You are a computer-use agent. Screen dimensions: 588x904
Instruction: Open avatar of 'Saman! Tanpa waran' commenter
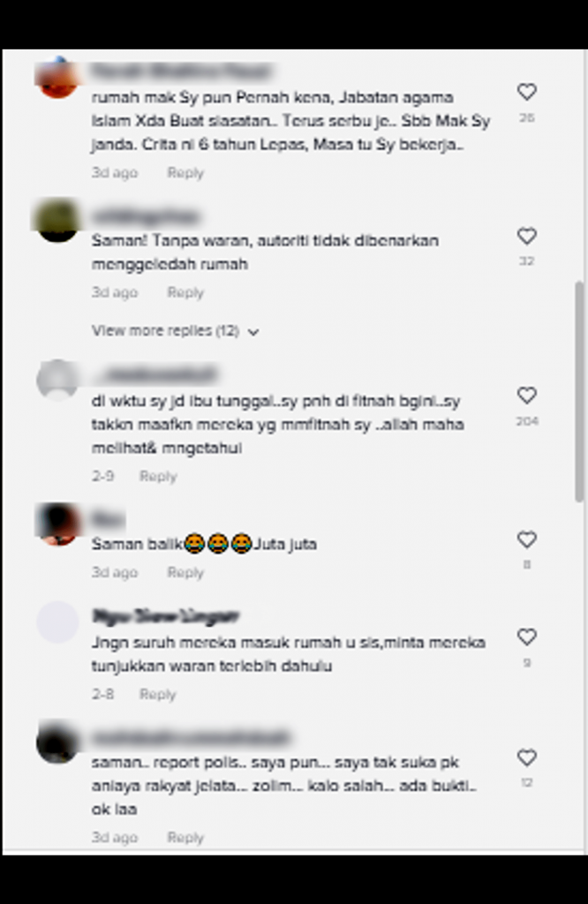tap(57, 221)
